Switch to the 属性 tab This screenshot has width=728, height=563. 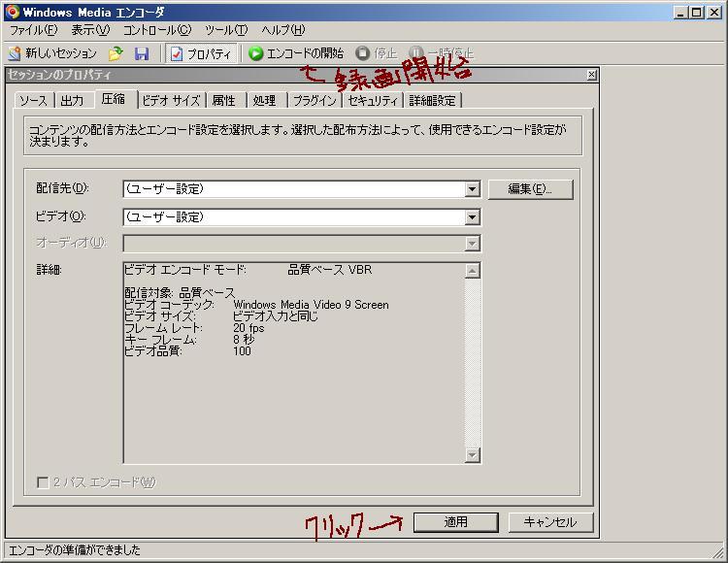click(224, 100)
